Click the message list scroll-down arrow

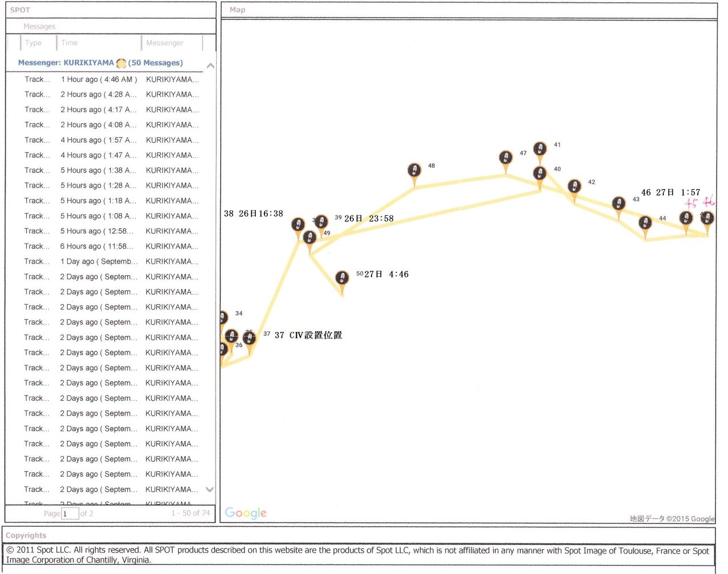(210, 489)
